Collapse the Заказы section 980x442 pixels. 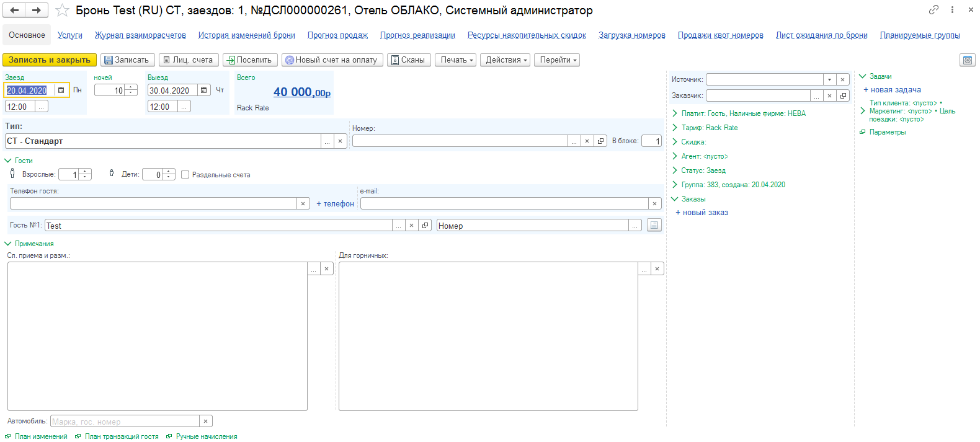pos(675,199)
